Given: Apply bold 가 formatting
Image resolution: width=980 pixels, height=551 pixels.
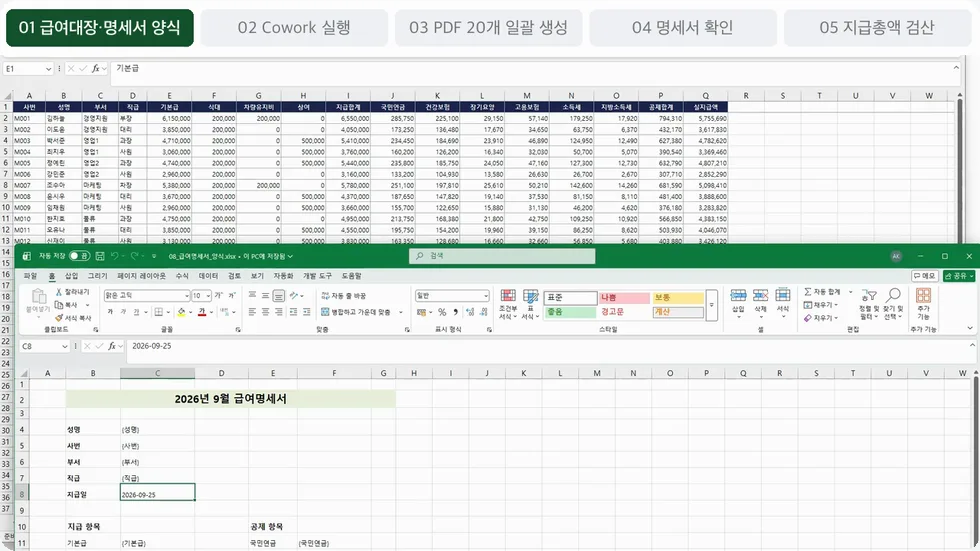Looking at the screenshot, I should pos(110,312).
